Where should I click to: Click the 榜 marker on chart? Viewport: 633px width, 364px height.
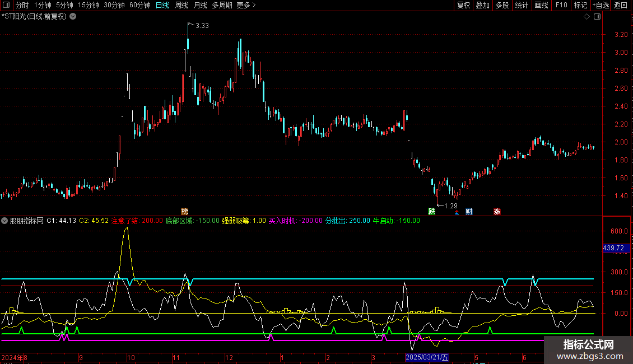click(184, 212)
